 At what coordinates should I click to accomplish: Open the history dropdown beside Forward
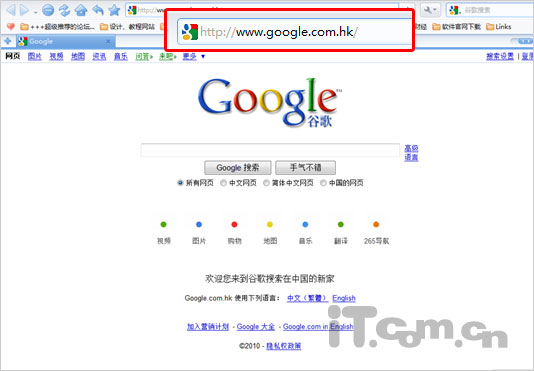[35, 12]
